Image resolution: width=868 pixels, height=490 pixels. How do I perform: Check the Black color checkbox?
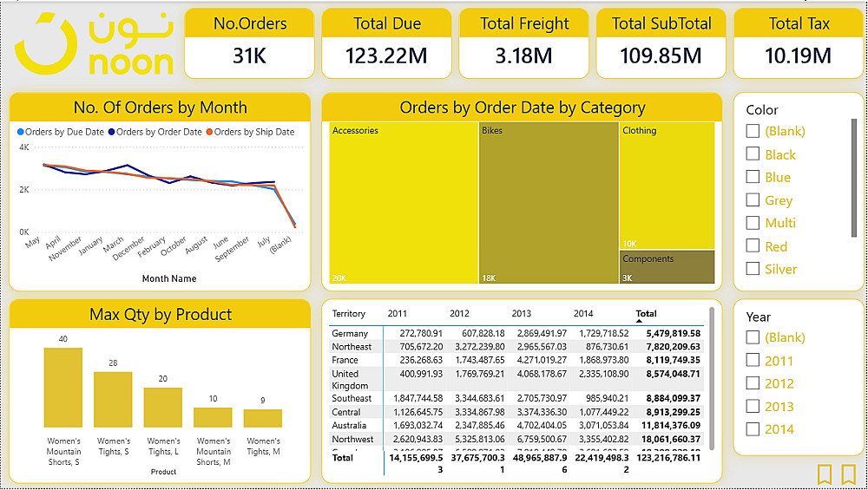point(753,154)
